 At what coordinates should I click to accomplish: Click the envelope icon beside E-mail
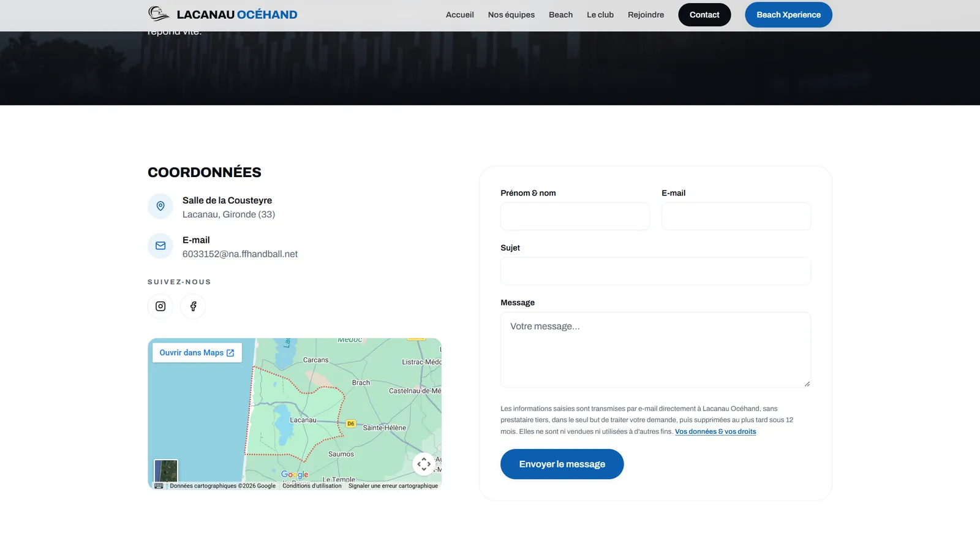160,246
